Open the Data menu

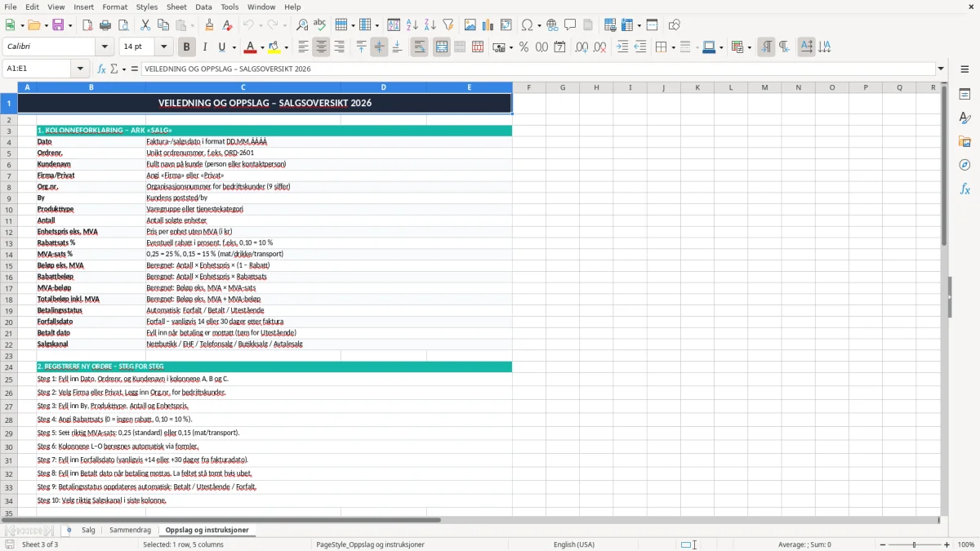pyautogui.click(x=203, y=7)
